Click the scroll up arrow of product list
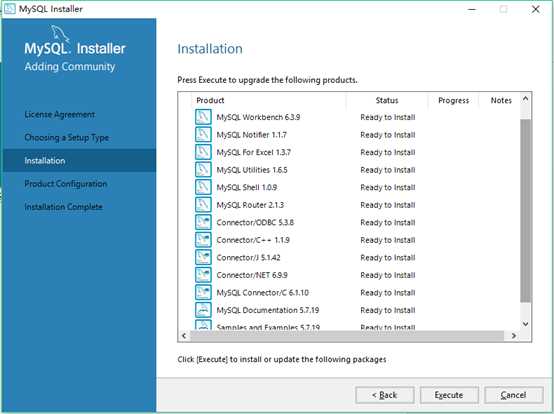The height and width of the screenshot is (414, 554). [525, 99]
